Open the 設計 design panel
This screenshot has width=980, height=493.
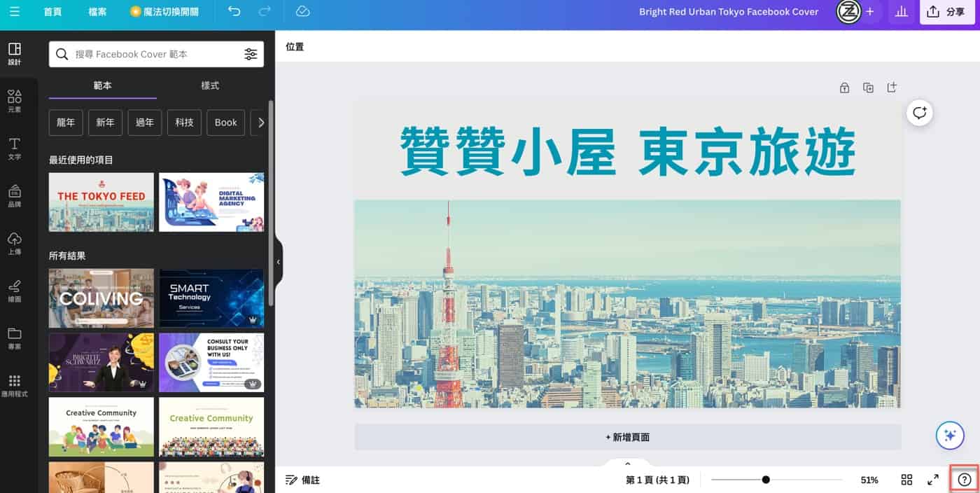(15, 54)
